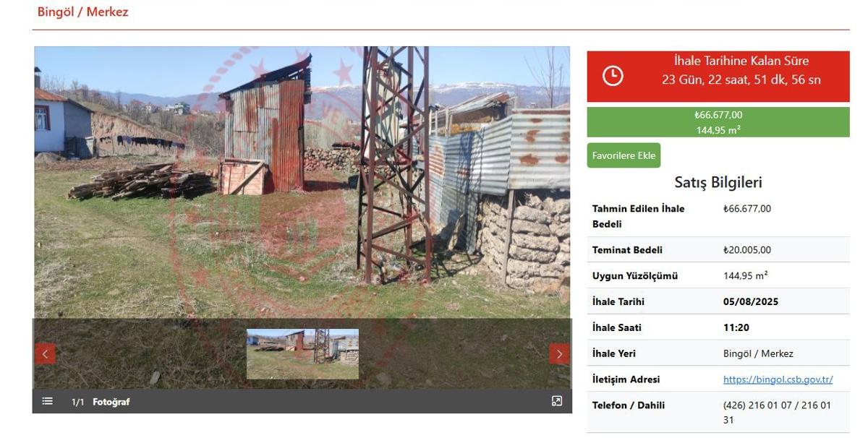Open the bingol.csb.gov.tr contact link
This screenshot has height=438, width=868.
point(778,379)
